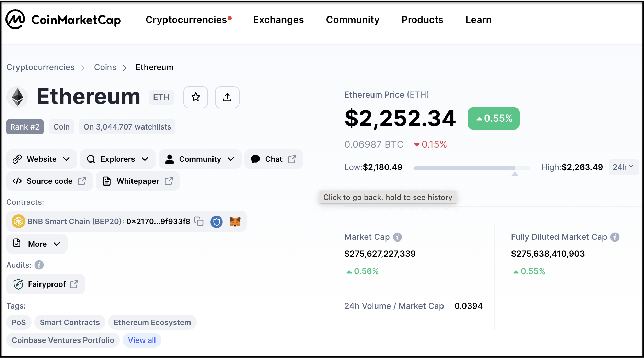Click the BNB chain coin icon
Viewport: 644px width, 358px height.
[19, 221]
